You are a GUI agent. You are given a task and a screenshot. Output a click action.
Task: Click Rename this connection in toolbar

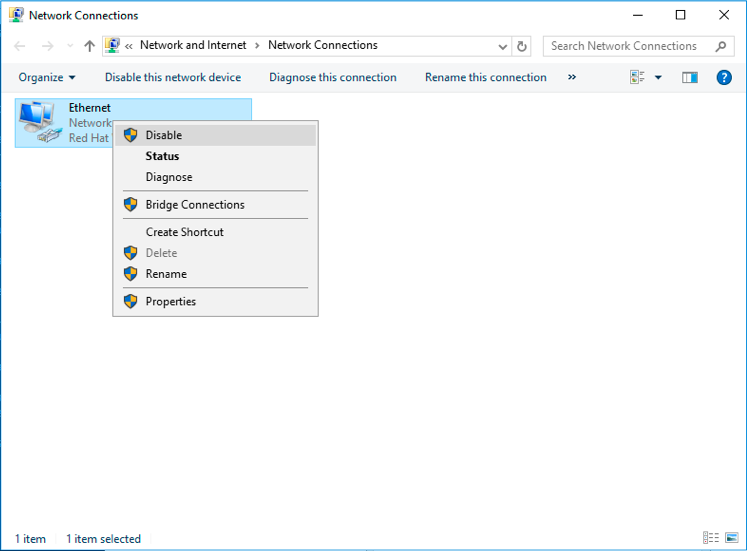tap(485, 77)
